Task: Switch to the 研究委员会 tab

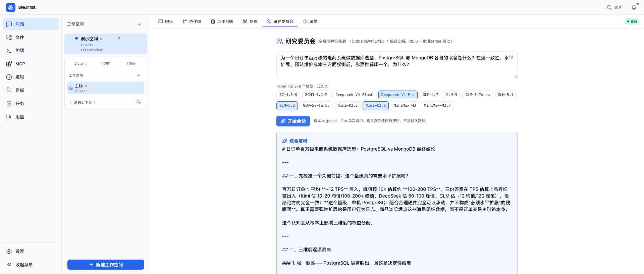Action: [280, 21]
